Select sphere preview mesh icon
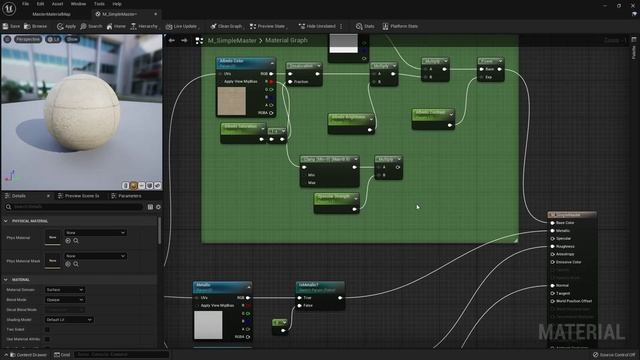640x360 pixels. [133, 186]
